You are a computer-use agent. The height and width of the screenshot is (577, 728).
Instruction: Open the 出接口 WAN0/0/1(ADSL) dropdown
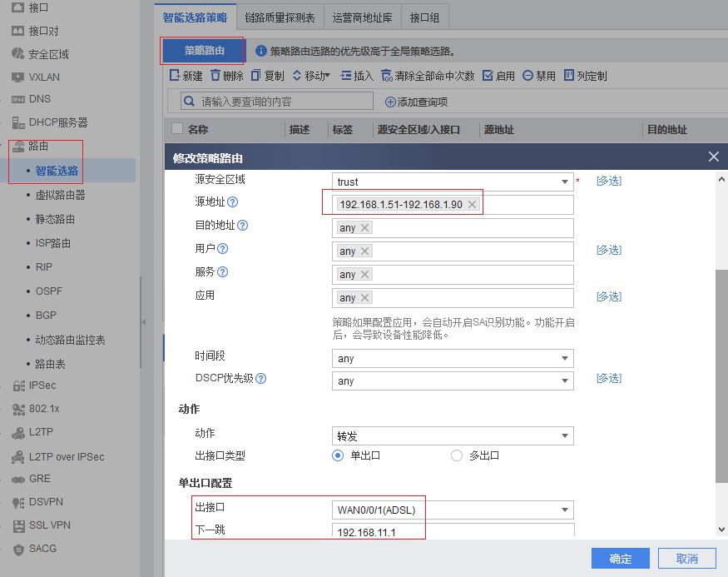(x=453, y=509)
